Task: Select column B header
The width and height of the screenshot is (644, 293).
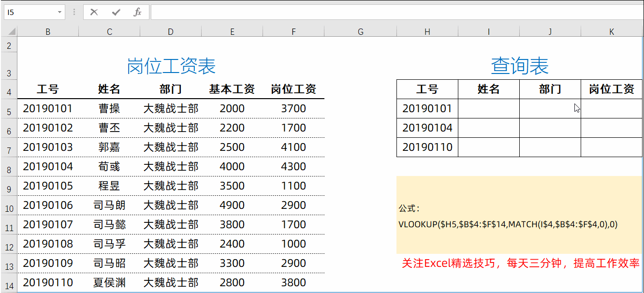Action: coord(48,31)
